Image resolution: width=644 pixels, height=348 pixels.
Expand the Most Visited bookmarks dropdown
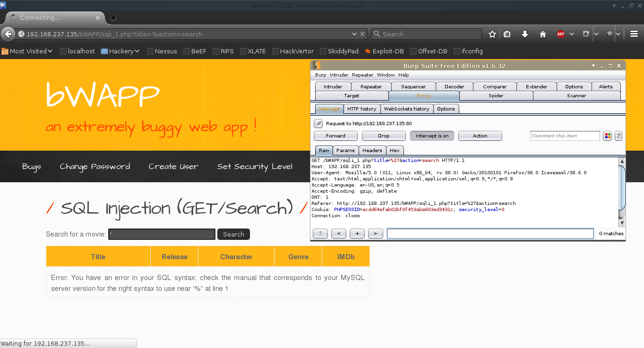(27, 51)
